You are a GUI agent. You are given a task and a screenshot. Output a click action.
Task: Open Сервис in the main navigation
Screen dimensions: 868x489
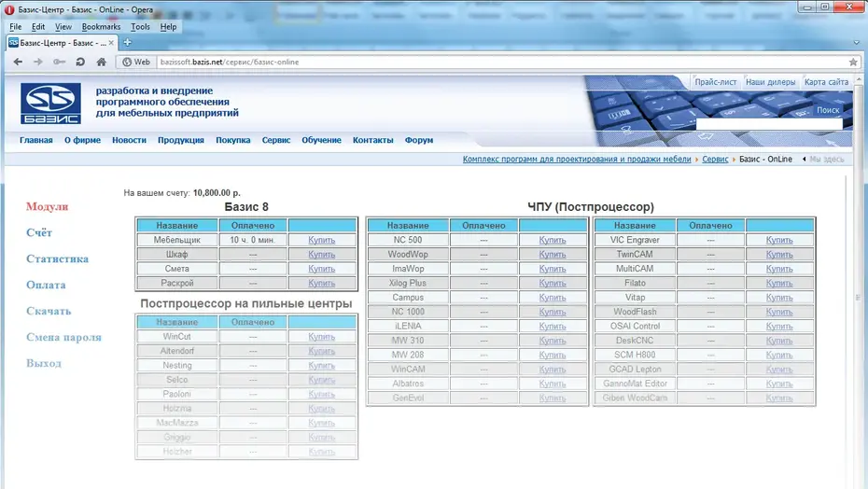coord(276,140)
